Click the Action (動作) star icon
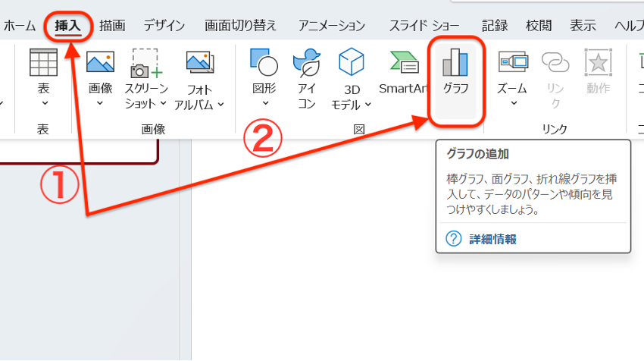This screenshot has width=644, height=361. (x=599, y=62)
